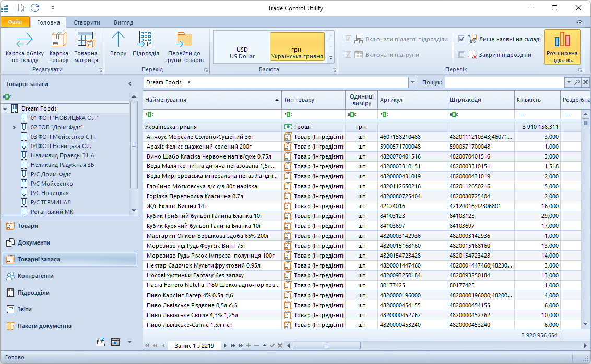Toggle the Розширена підказка button
The width and height of the screenshot is (591, 364).
coord(562,47)
